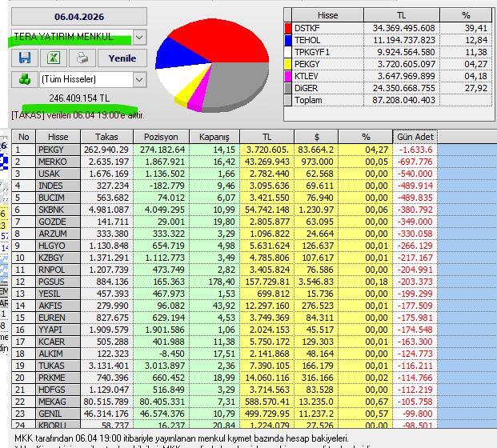Select the KCAER stock cell
Viewport: 497px width, 448px height.
[58, 342]
